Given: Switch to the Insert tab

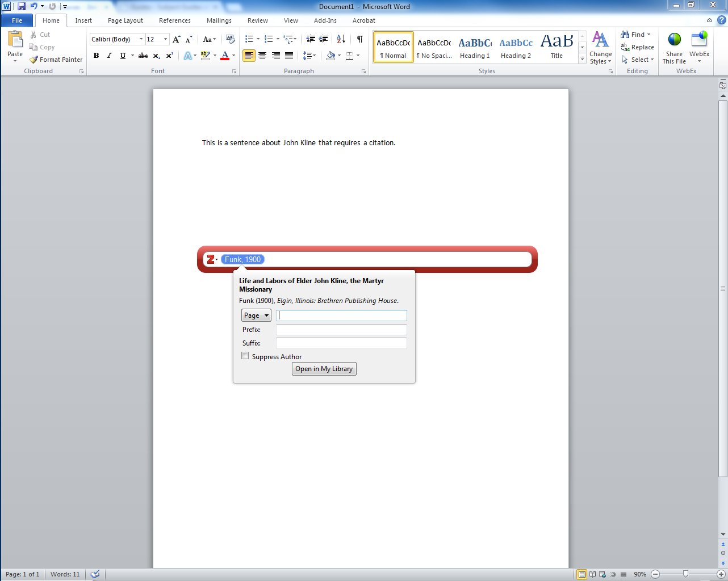Looking at the screenshot, I should (x=83, y=20).
